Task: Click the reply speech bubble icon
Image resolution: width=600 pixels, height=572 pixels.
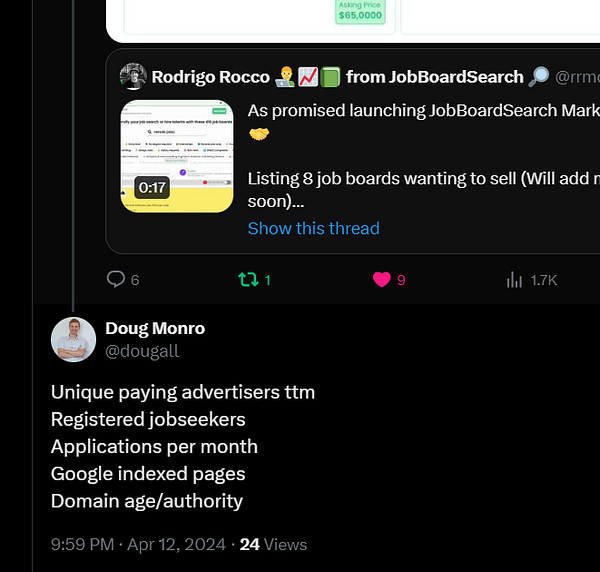Action: click(x=116, y=279)
